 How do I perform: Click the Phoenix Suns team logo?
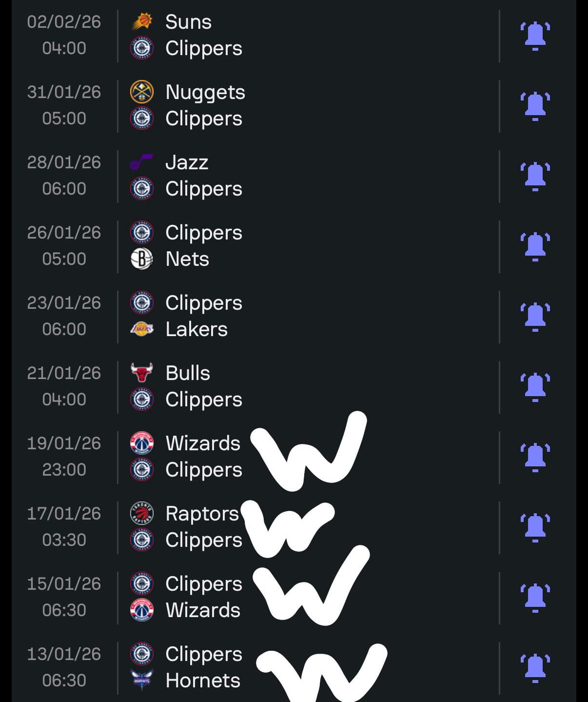(x=142, y=22)
